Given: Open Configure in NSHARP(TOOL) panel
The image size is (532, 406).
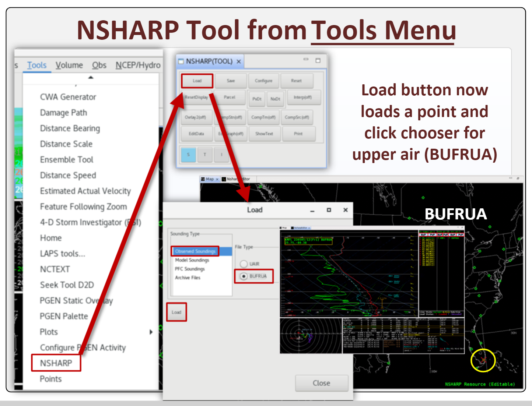Looking at the screenshot, I should point(264,81).
